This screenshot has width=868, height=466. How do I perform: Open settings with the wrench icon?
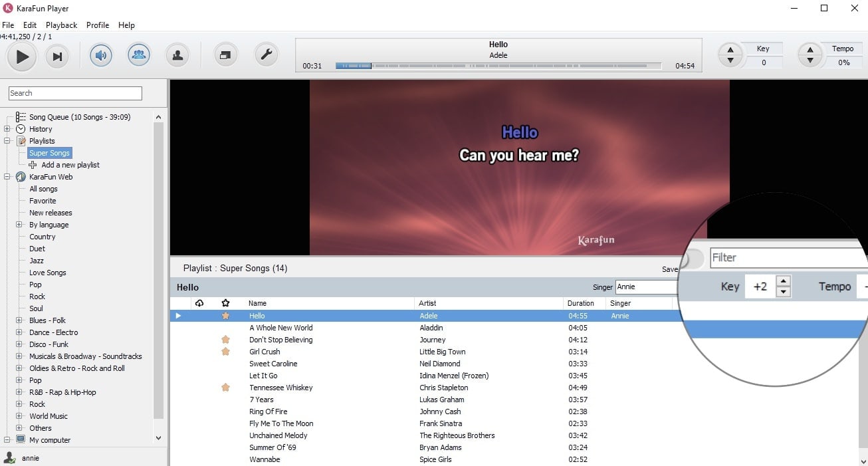pos(266,55)
